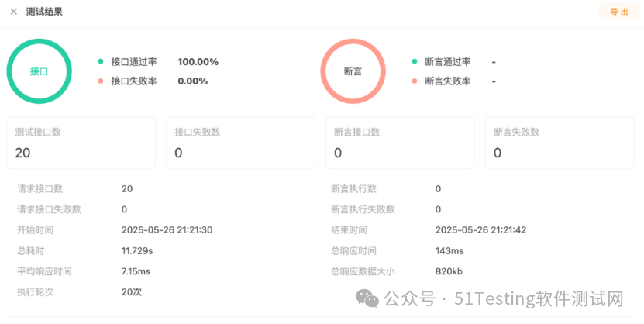This screenshot has height=324, width=644.
Task: Click the 总响应时间 value 143ms
Action: tap(449, 250)
